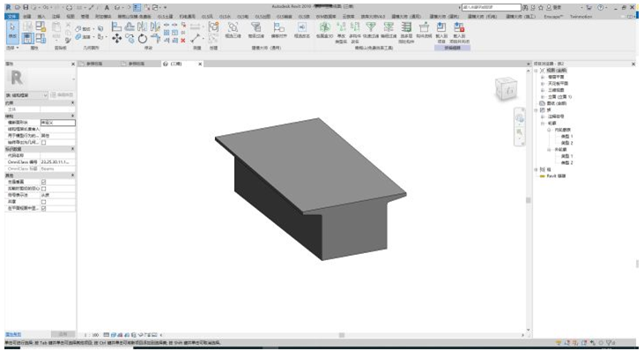
Task: Open the 文件 ribbon tab
Action: [11, 17]
